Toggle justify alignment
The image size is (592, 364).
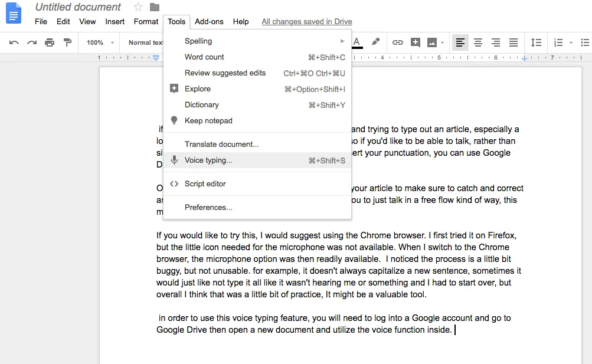[x=513, y=42]
